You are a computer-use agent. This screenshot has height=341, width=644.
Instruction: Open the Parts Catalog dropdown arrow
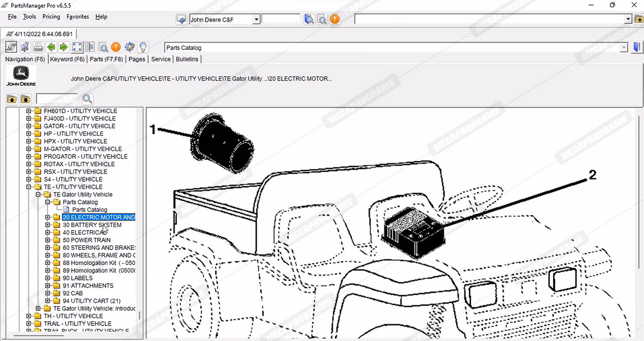pyautogui.click(x=624, y=48)
